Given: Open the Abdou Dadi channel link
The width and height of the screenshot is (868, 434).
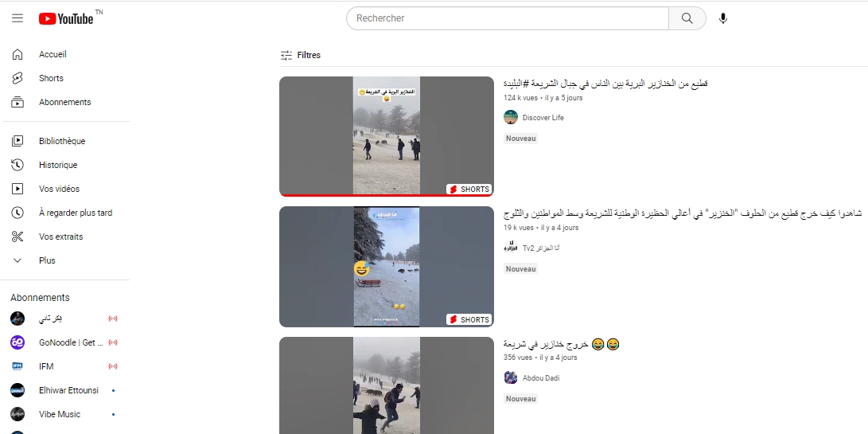Looking at the screenshot, I should point(541,378).
